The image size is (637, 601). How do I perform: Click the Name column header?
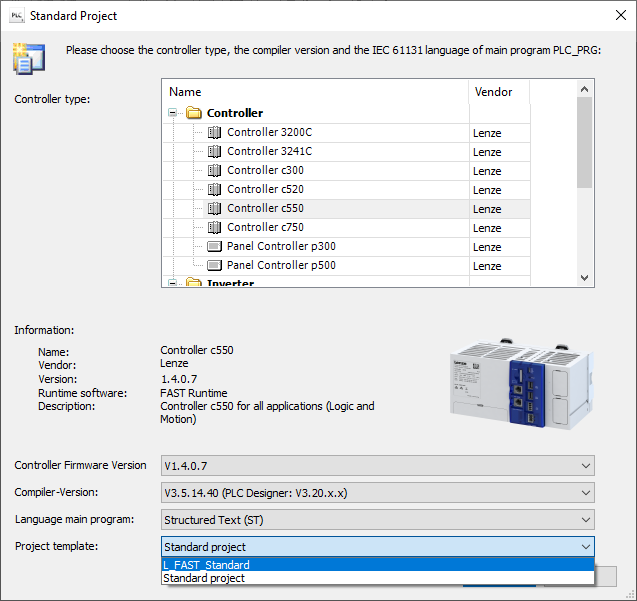[x=316, y=92]
